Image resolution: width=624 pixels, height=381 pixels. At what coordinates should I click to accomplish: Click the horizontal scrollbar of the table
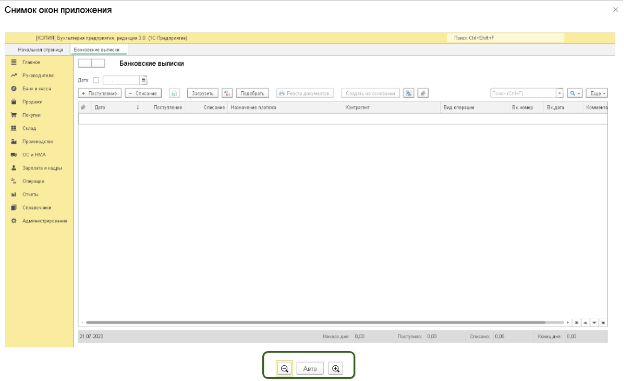click(x=315, y=322)
